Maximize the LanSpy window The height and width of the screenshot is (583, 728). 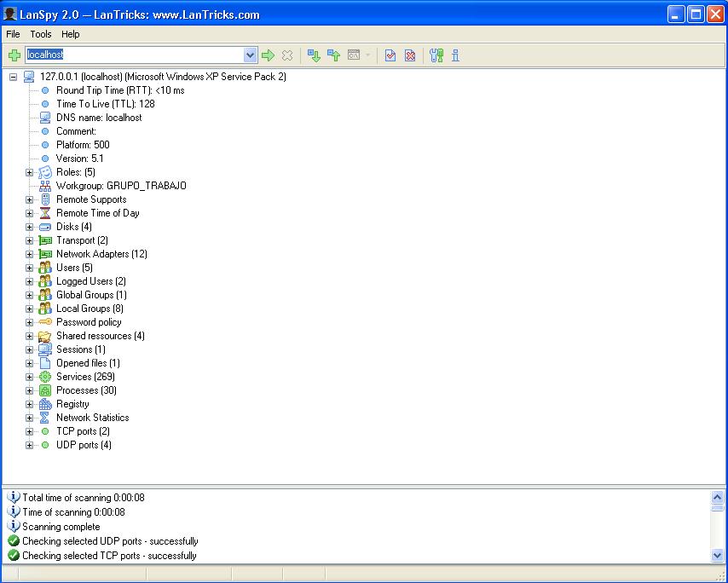tap(696, 14)
